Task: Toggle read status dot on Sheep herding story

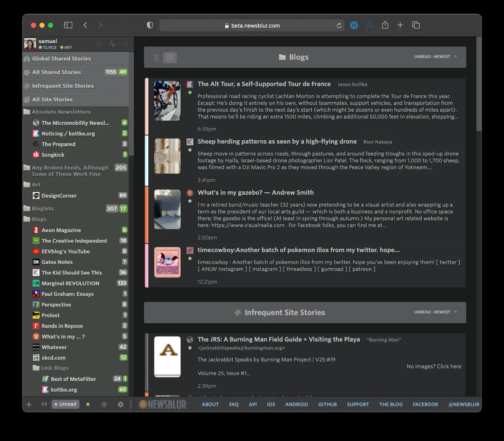Action: [x=190, y=150]
